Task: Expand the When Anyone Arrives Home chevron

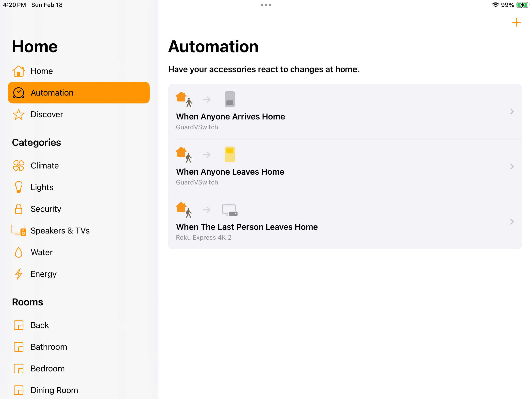Action: pos(512,111)
